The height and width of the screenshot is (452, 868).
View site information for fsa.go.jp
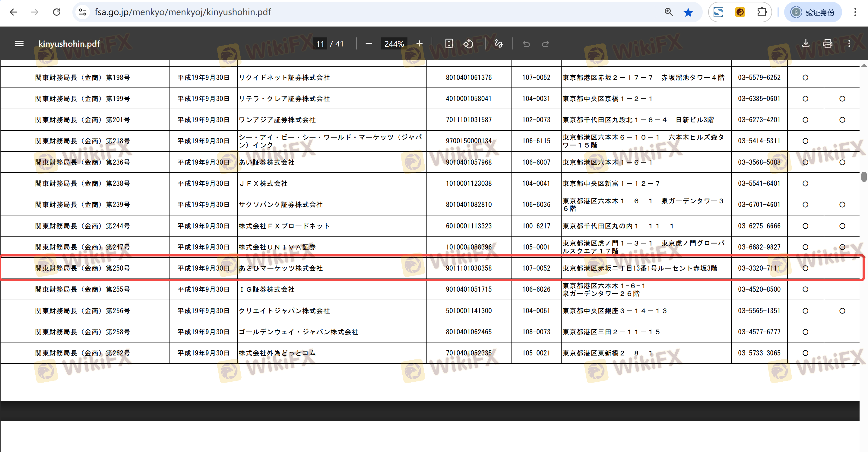(x=83, y=12)
